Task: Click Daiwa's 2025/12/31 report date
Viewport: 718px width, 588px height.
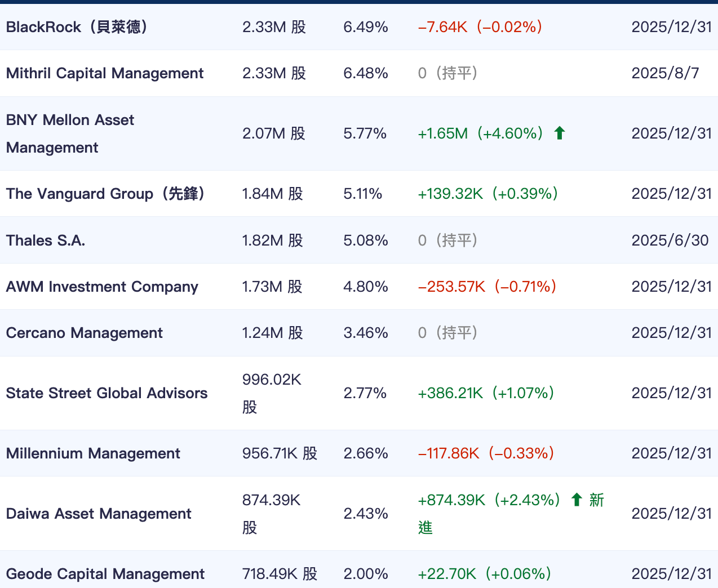Action: [672, 514]
